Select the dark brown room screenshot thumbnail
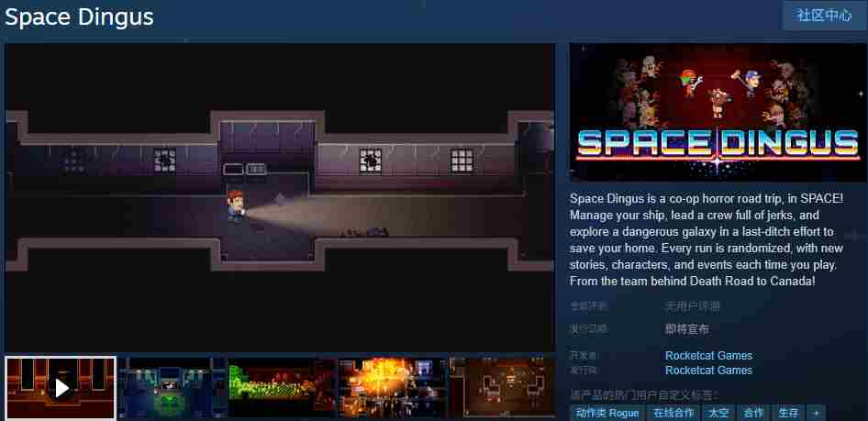 click(502, 387)
